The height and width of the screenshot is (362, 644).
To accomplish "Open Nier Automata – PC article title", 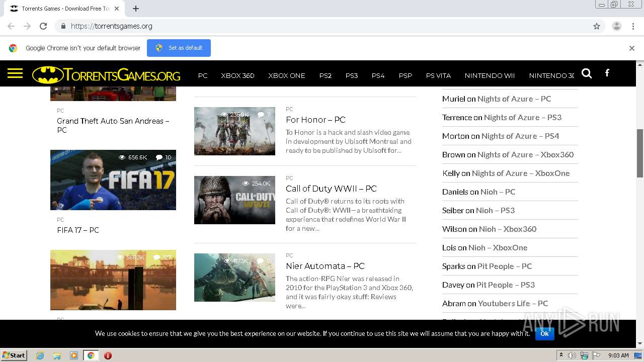I will (x=325, y=266).
